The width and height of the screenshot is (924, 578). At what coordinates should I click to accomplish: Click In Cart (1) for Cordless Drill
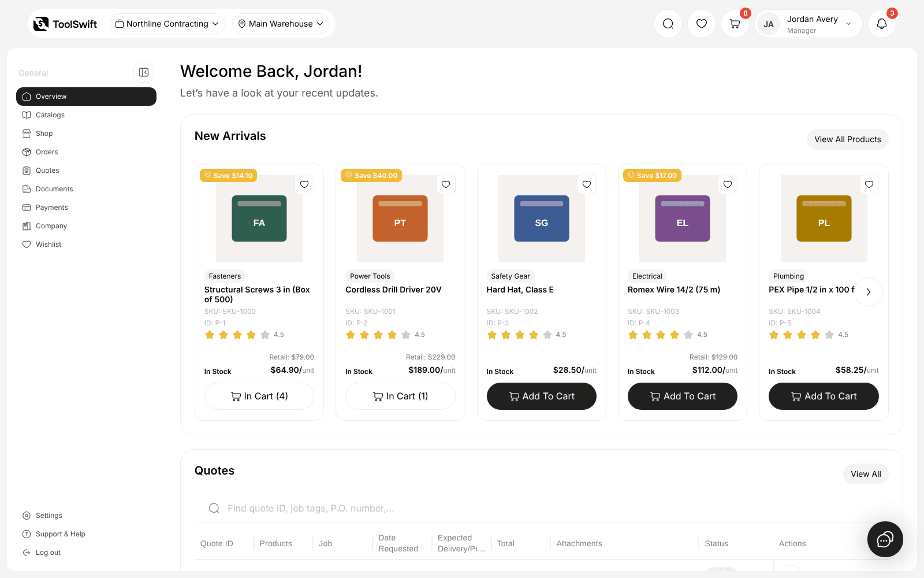pos(400,396)
